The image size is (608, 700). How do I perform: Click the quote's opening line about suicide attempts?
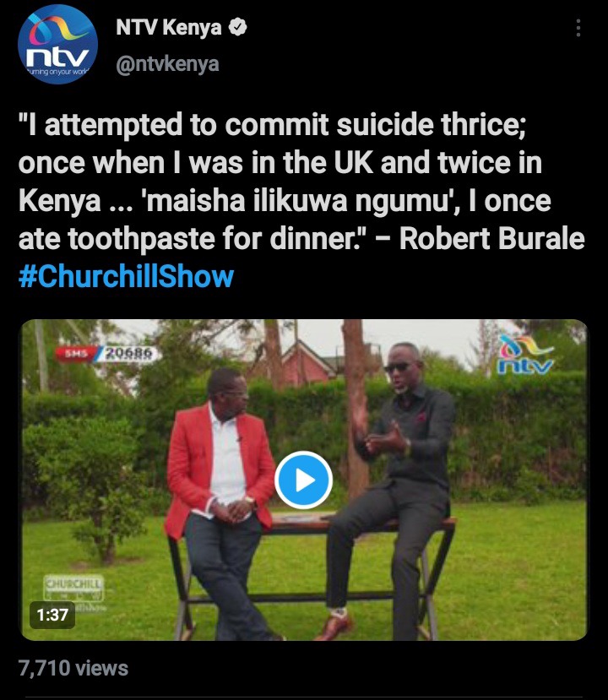pos(273,124)
